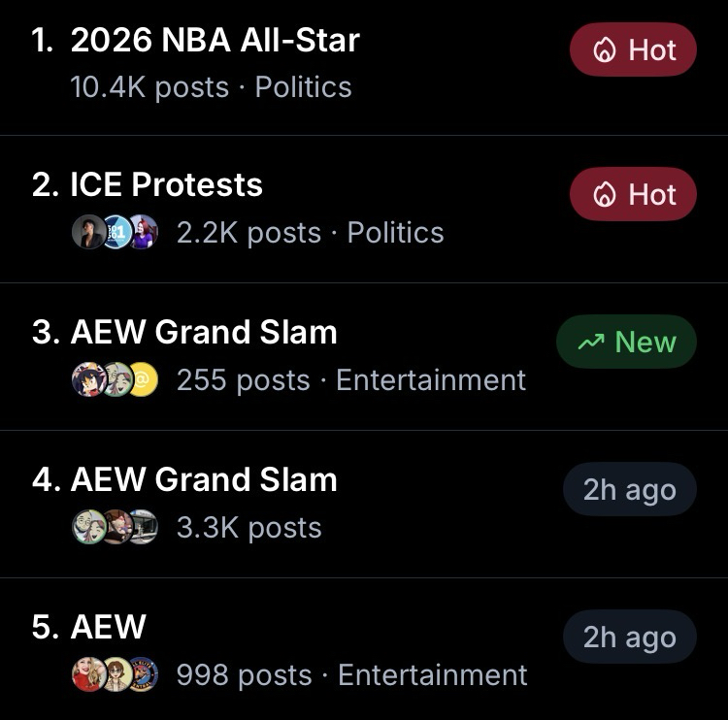
Task: Open the fifth-ranked AEW trending topic
Action: (x=108, y=627)
